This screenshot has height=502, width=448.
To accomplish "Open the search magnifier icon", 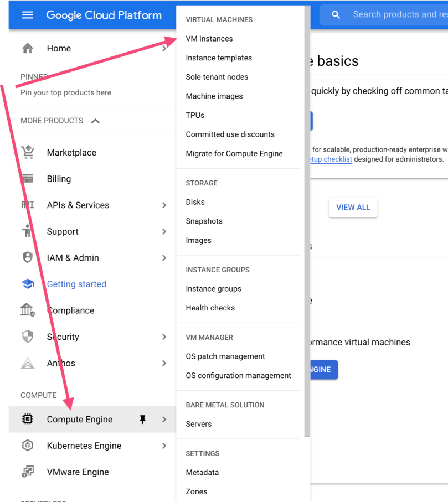I will [x=336, y=14].
